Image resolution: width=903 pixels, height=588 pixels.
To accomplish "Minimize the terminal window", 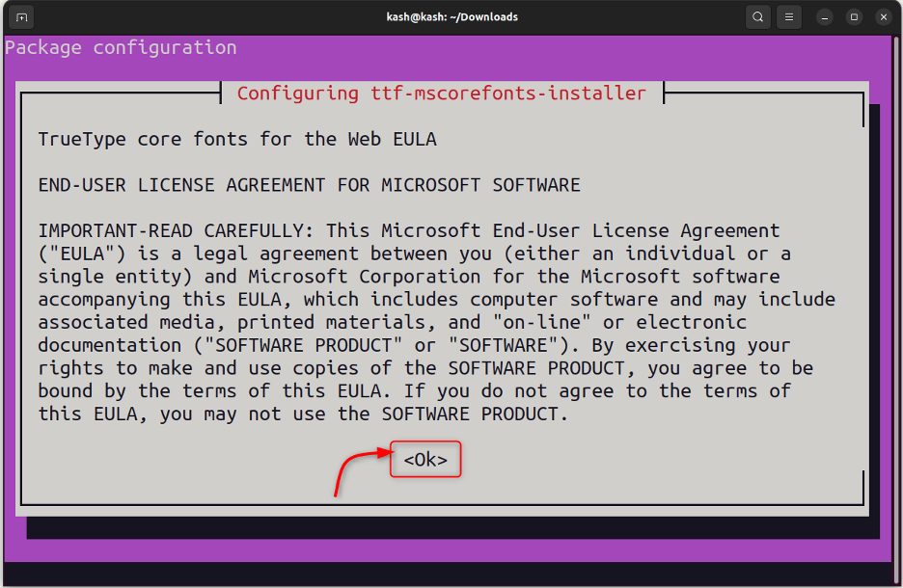I will [x=825, y=17].
